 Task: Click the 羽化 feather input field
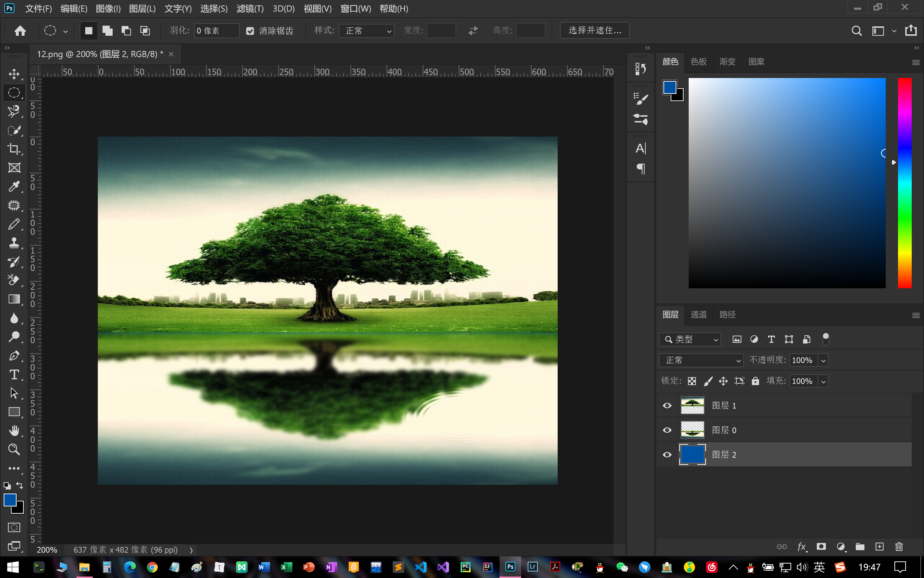click(217, 31)
